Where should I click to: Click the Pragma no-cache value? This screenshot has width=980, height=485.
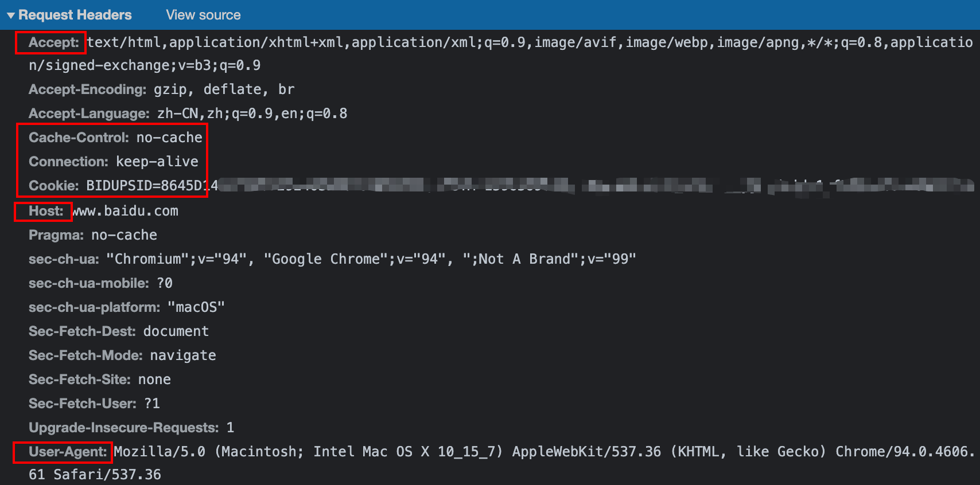click(x=124, y=235)
